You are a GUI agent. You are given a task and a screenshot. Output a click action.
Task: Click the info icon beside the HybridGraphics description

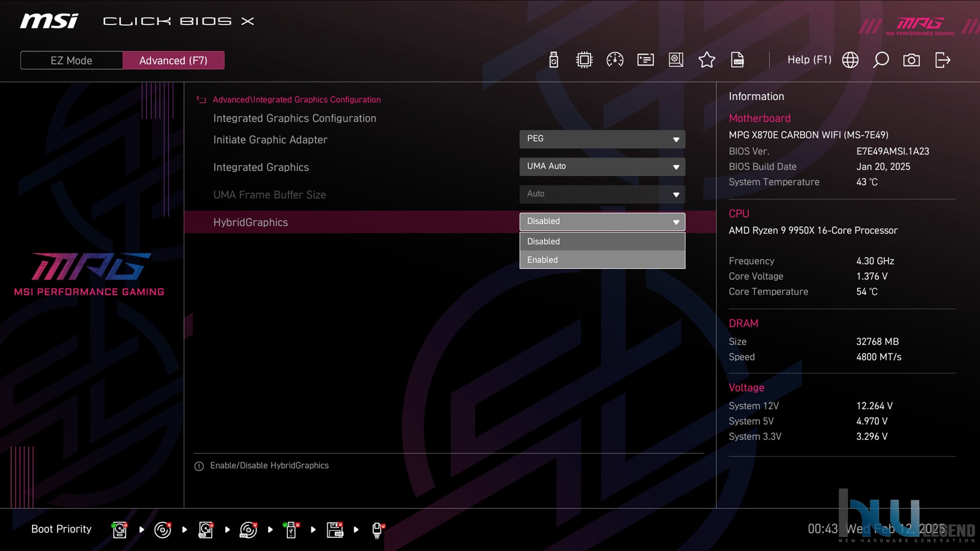[199, 466]
